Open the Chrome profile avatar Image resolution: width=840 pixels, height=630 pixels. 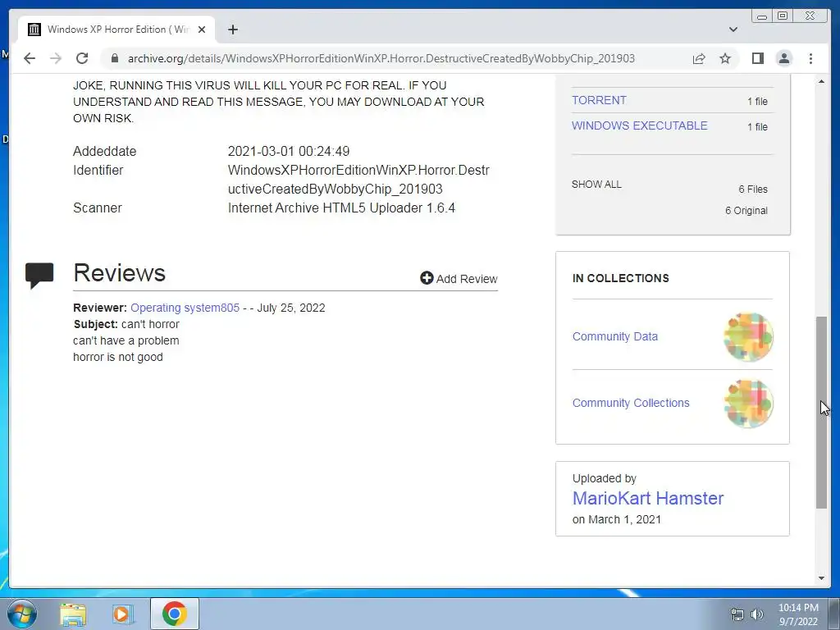[783, 58]
